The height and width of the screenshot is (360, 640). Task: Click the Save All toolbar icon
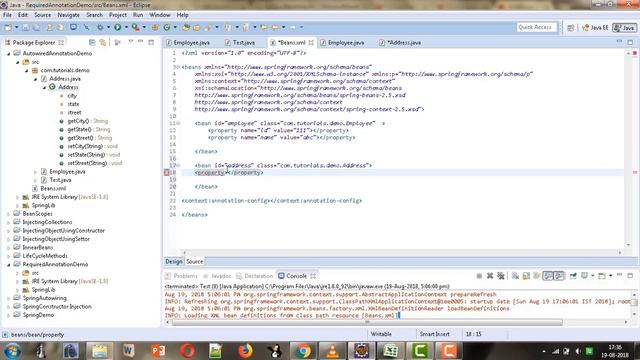(x=36, y=27)
